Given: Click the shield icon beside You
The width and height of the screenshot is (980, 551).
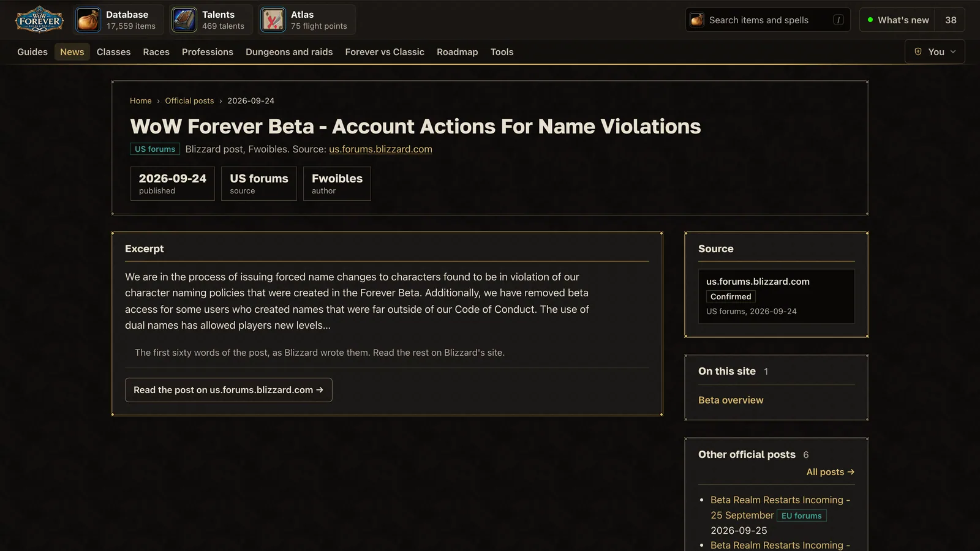Looking at the screenshot, I should click(x=918, y=51).
